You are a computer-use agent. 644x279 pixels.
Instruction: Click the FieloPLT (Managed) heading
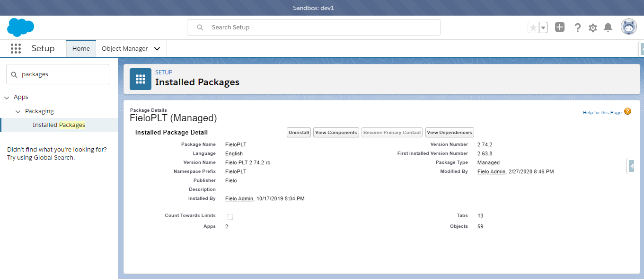pyautogui.click(x=173, y=118)
